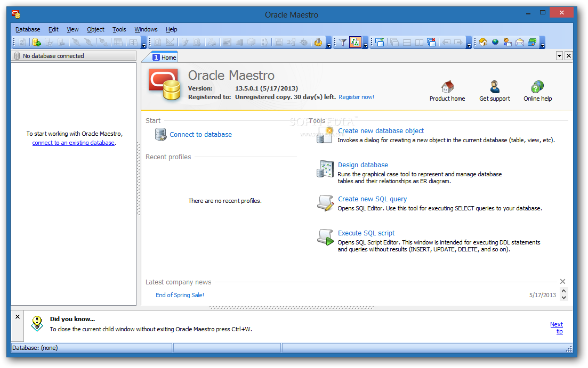Open the Tools menu
The width and height of the screenshot is (588, 368).
[119, 29]
